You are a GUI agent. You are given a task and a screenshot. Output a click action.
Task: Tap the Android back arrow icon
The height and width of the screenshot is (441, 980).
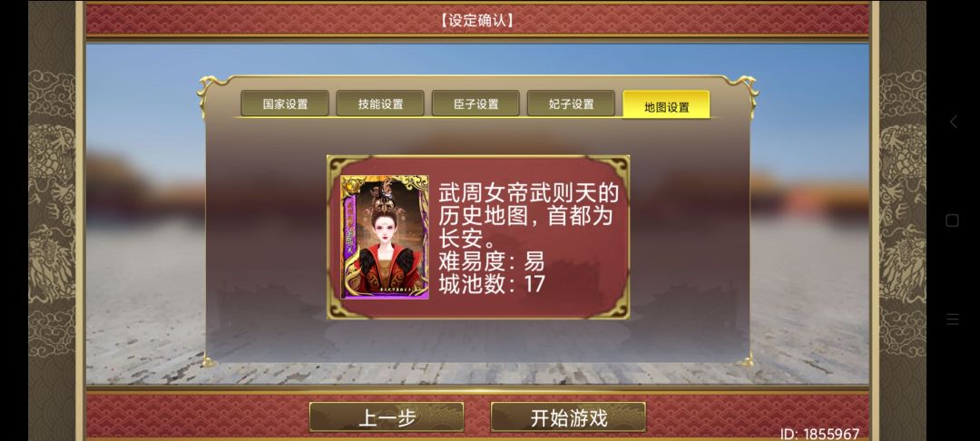(x=953, y=122)
